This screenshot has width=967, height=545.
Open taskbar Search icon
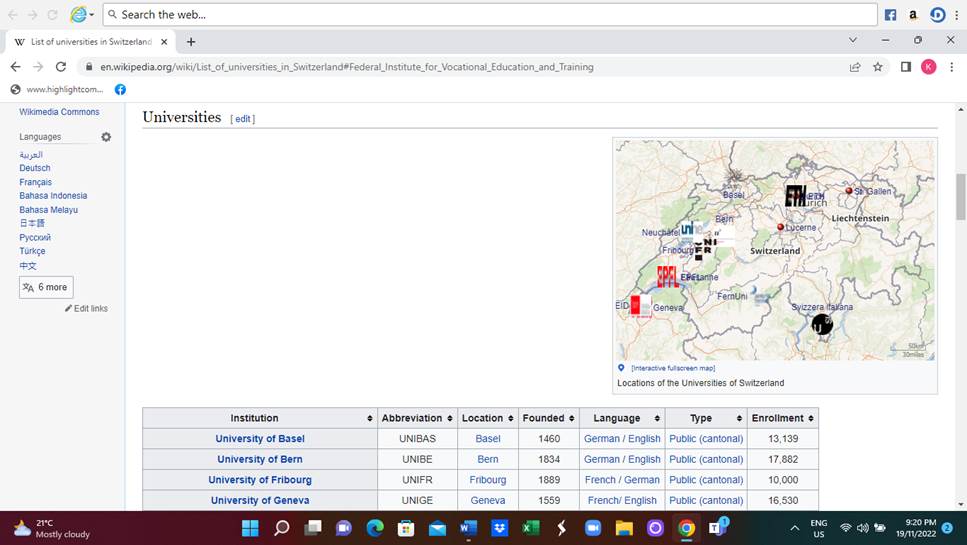281,528
